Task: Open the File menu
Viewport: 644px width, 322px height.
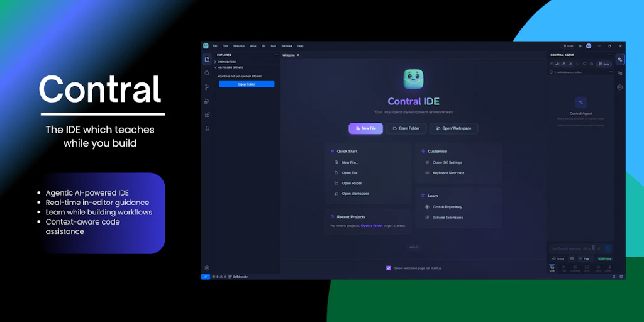Action: pos(215,46)
